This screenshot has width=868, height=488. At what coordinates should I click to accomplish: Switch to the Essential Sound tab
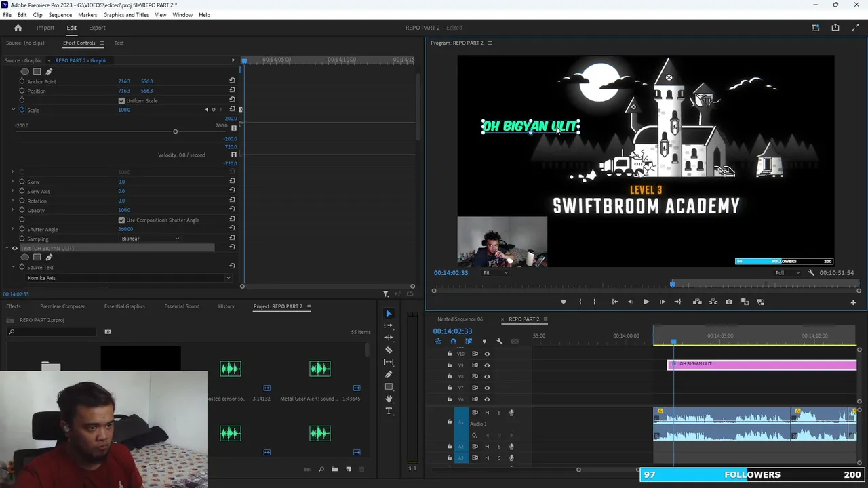pos(182,306)
